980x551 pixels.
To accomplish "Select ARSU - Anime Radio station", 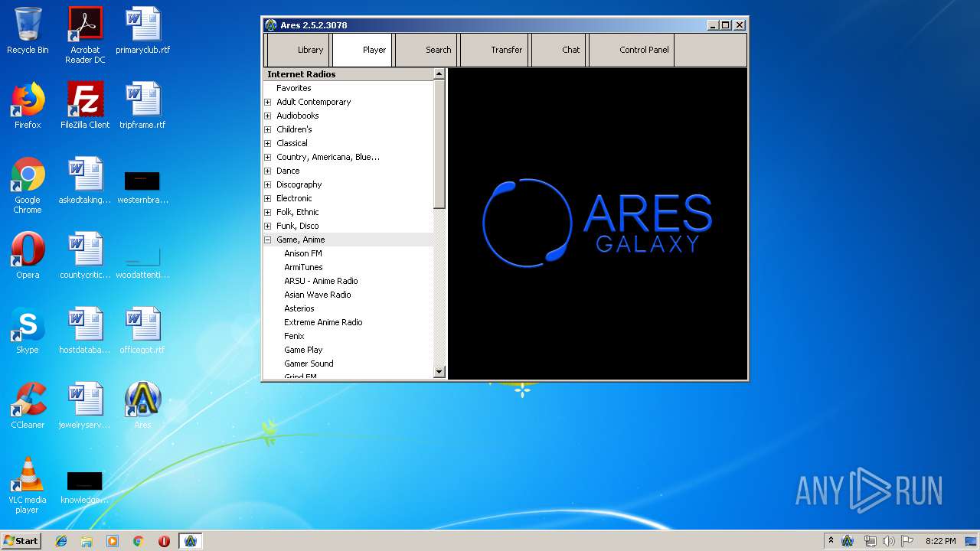I will (321, 281).
